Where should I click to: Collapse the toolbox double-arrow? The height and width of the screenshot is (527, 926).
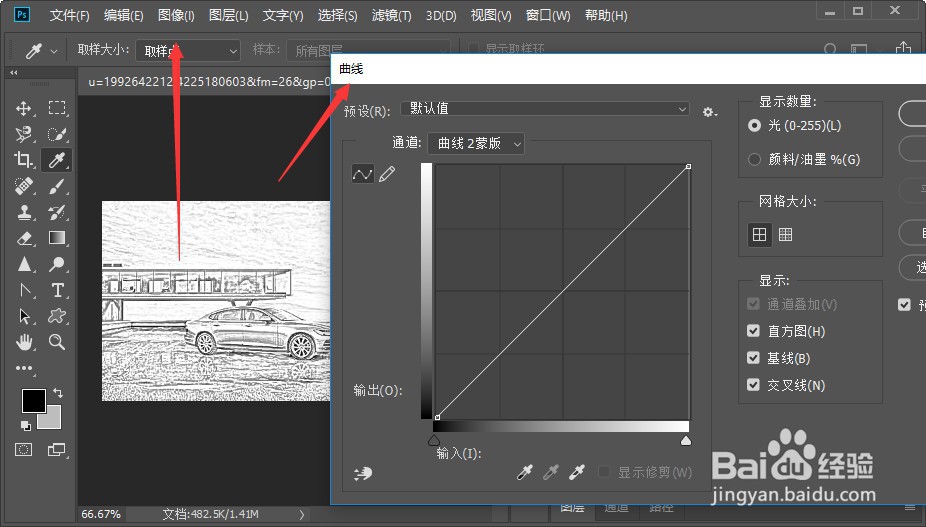[x=14, y=73]
